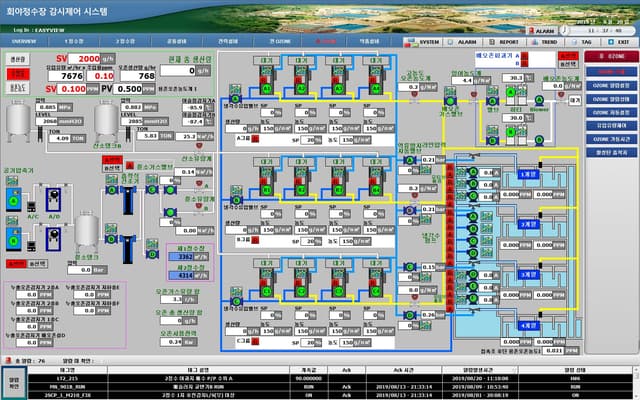Switch to the 1정수장 tab
The image size is (640, 400).
tap(74, 41)
